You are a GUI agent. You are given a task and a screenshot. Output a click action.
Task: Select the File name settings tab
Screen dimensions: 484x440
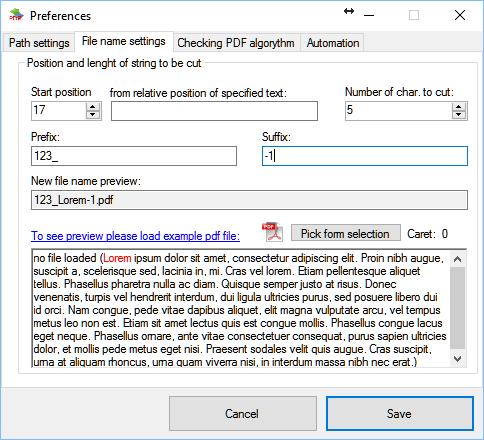(x=124, y=41)
